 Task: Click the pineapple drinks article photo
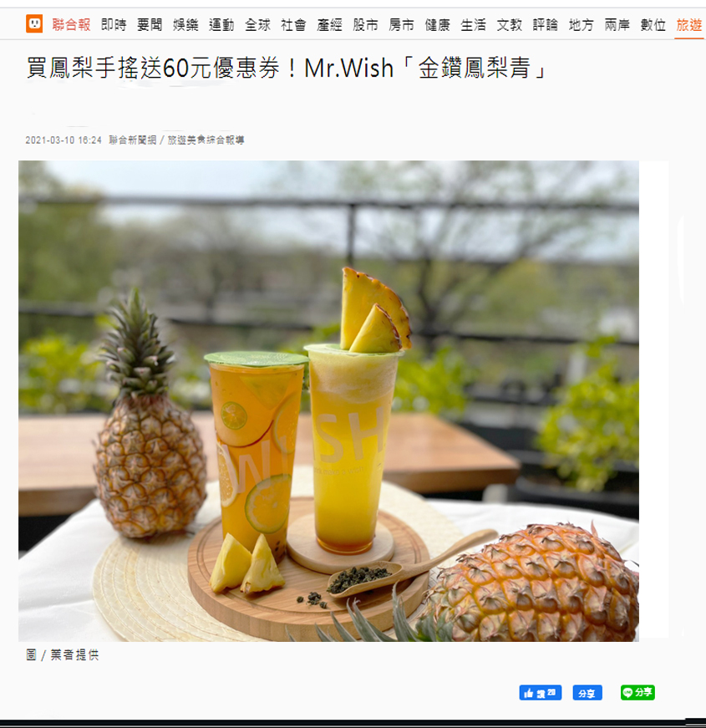point(328,401)
